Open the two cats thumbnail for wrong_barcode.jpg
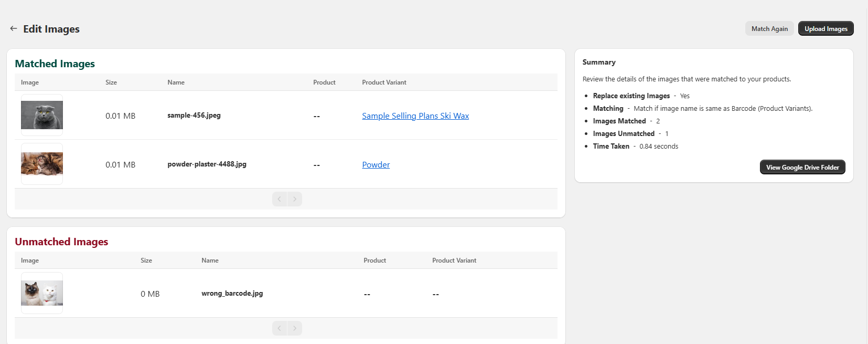This screenshot has height=344, width=868. click(42, 293)
